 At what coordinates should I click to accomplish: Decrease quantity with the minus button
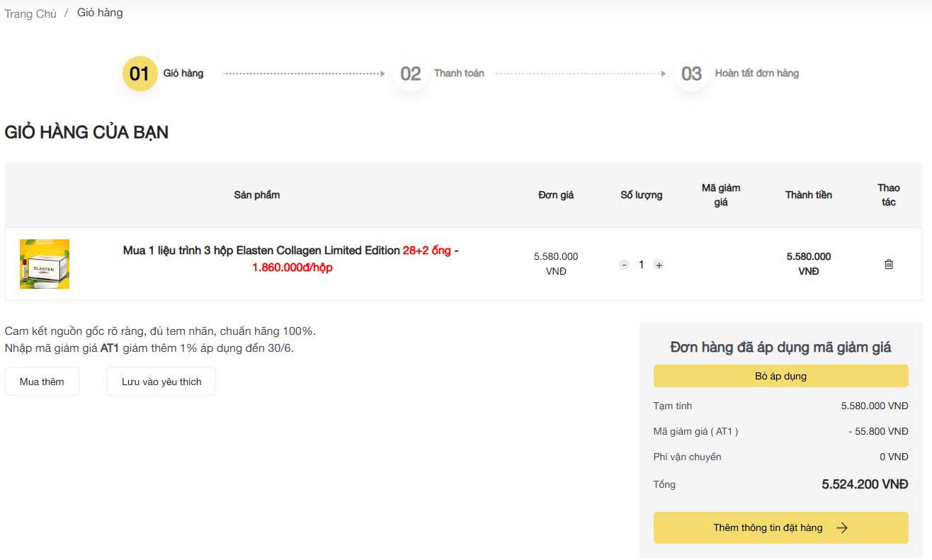(624, 265)
